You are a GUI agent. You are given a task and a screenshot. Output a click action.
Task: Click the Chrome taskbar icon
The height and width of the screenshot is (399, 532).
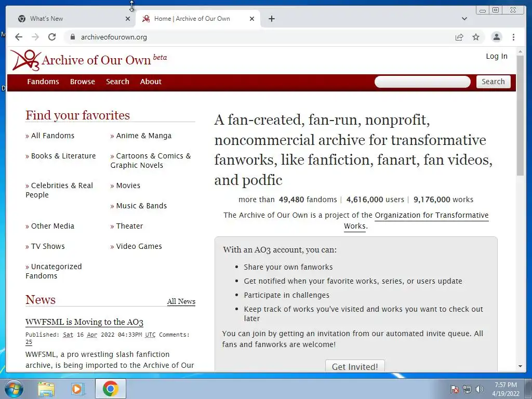tap(110, 389)
